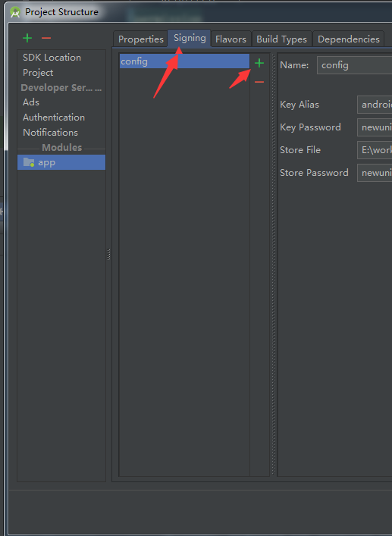The height and width of the screenshot is (536, 392).
Task: Switch to the Flavors tab
Action: [230, 39]
